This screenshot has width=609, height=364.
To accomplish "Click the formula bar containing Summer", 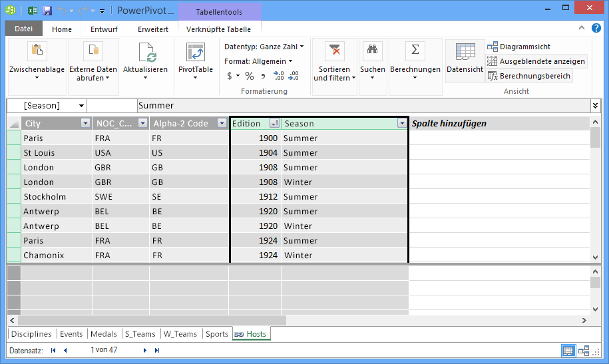I will pos(363,106).
